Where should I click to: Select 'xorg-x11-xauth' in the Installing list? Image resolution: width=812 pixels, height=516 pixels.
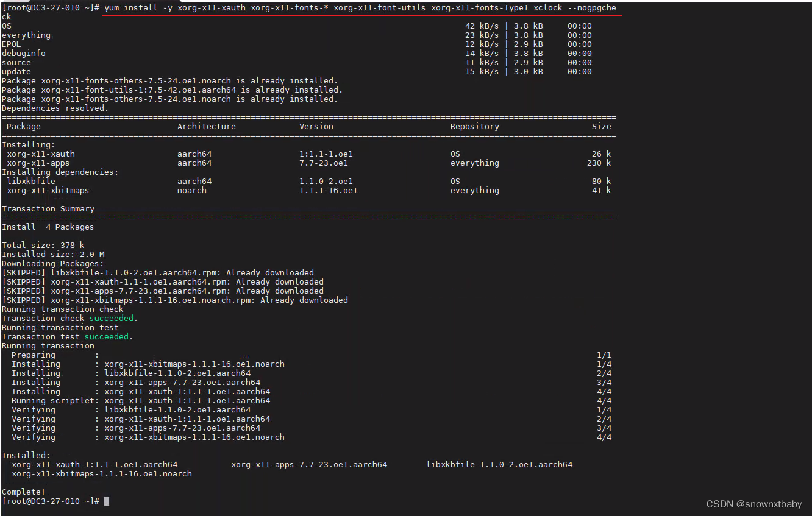pyautogui.click(x=41, y=154)
